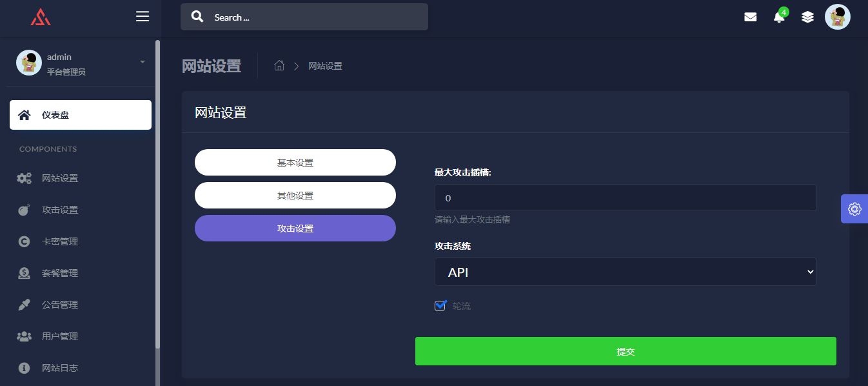Viewport: 868px width, 386px height.
Task: Click the layers stack icon
Action: pyautogui.click(x=807, y=17)
